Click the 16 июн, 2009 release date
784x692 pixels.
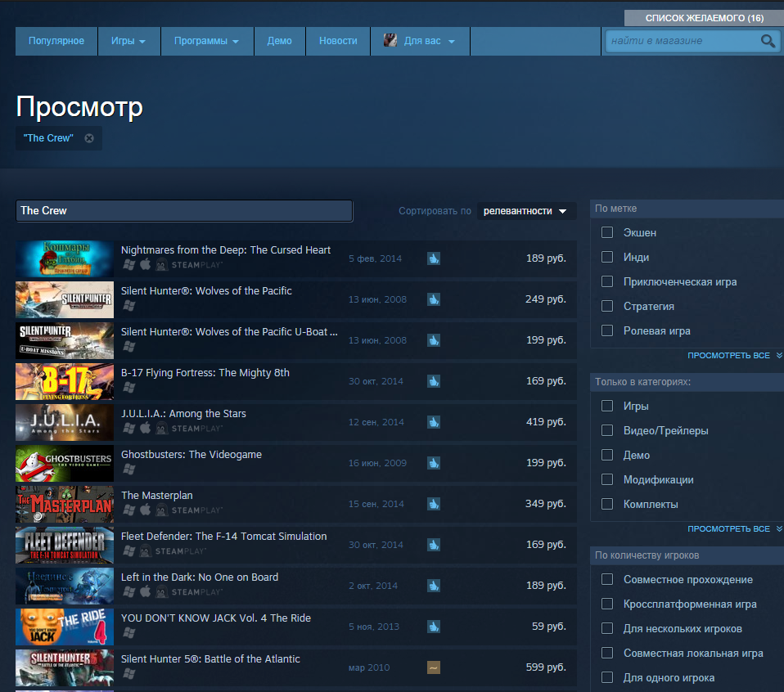pos(377,463)
